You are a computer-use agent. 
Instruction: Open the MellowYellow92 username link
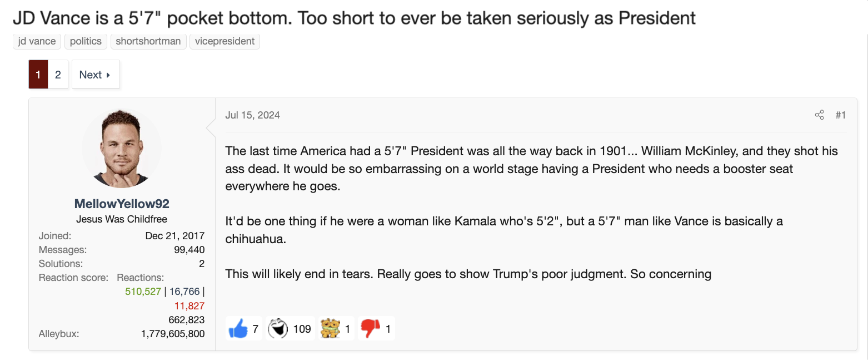(x=122, y=204)
